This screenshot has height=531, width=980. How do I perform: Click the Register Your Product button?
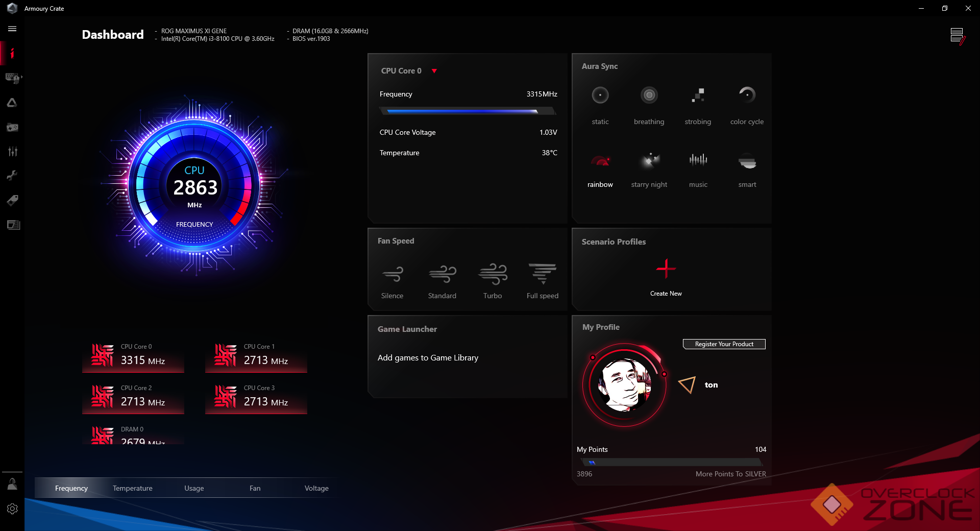point(724,344)
